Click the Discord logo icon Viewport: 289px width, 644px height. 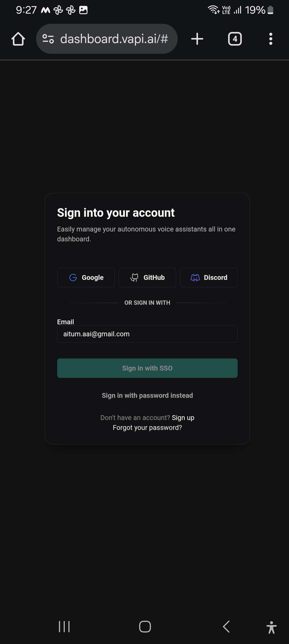pos(195,278)
